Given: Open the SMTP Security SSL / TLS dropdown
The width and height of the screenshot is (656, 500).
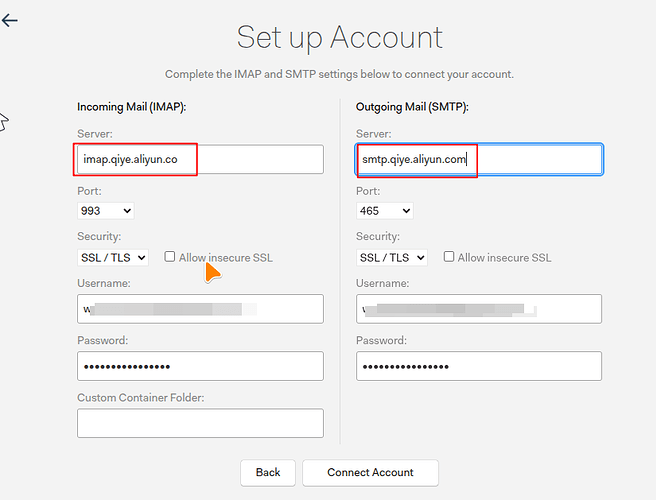Looking at the screenshot, I should (x=392, y=257).
